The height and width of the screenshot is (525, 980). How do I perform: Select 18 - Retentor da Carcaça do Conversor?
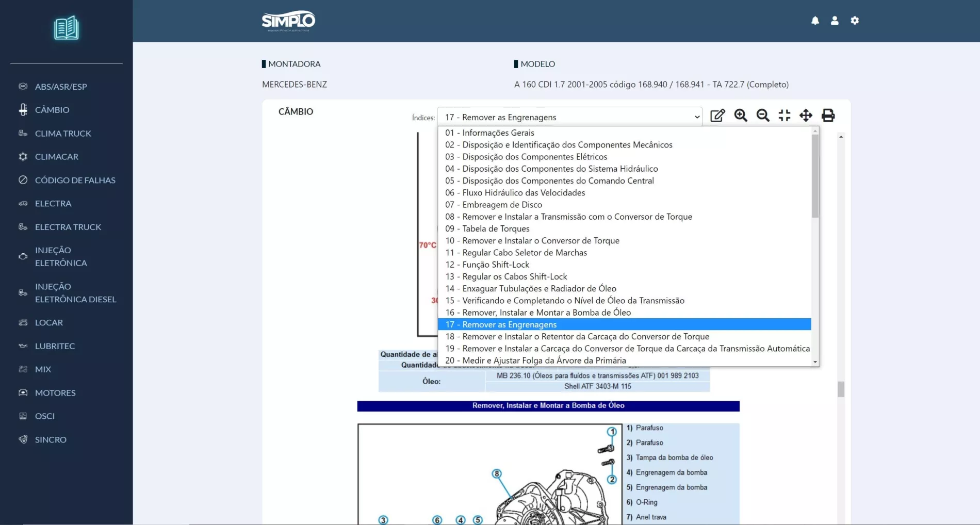(624, 336)
